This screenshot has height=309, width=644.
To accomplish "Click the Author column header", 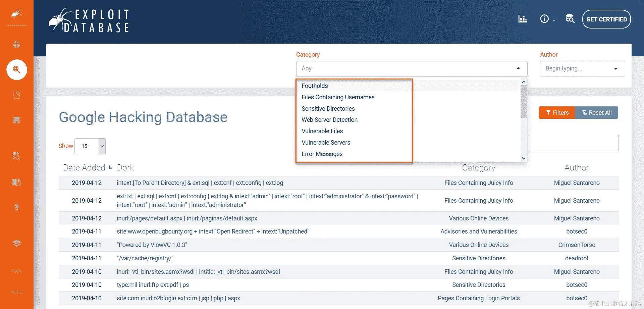I will 577,168.
